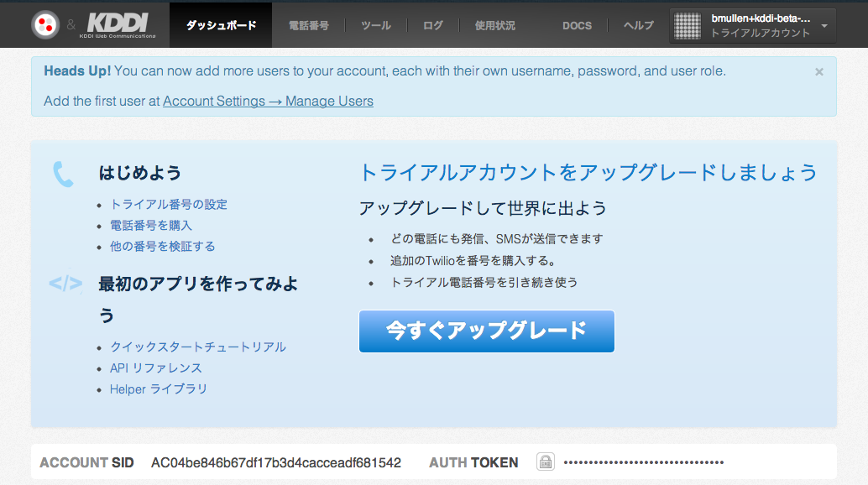Select the Account SID value text
This screenshot has height=485, width=868.
[275, 463]
